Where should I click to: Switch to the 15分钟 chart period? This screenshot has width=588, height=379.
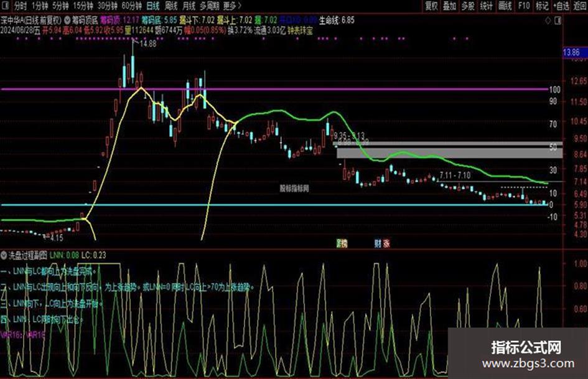(x=83, y=6)
